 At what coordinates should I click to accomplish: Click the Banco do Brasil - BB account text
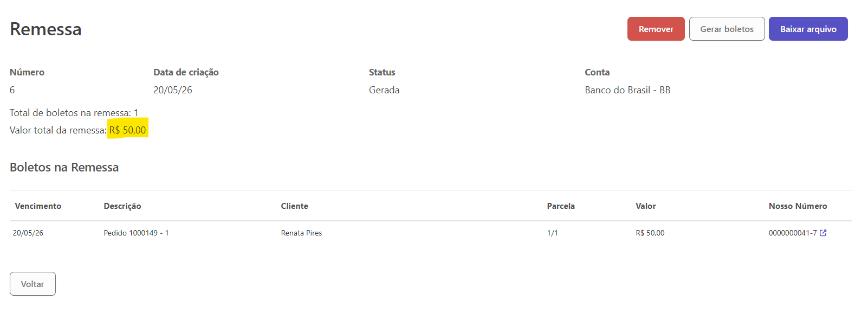[x=627, y=90]
